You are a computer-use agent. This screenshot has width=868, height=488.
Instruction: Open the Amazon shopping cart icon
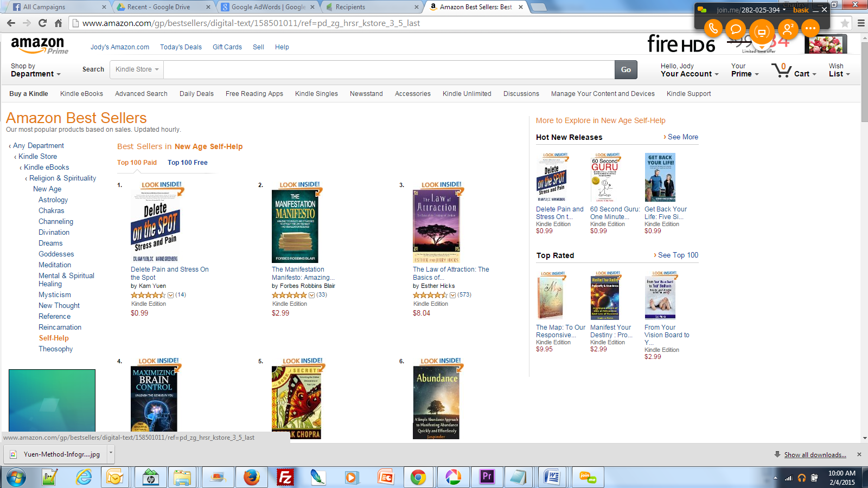[x=781, y=70]
